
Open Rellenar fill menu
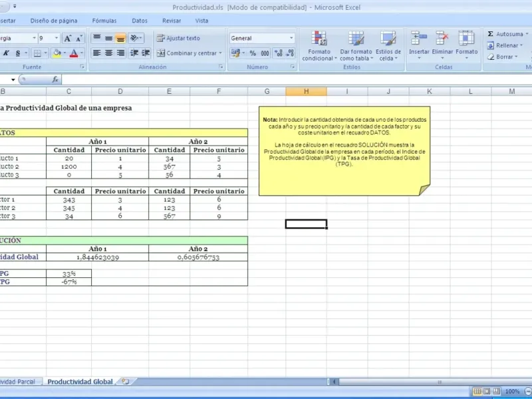click(x=505, y=45)
